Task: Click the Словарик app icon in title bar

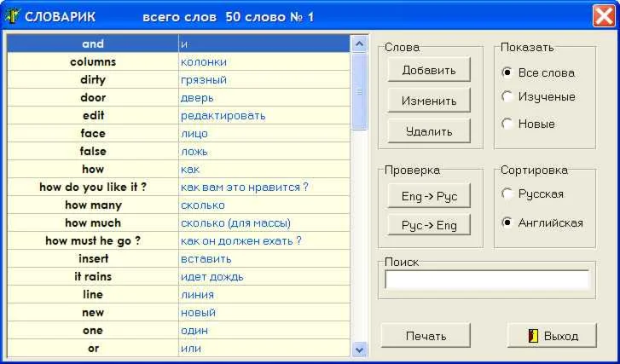Action: (x=12, y=16)
